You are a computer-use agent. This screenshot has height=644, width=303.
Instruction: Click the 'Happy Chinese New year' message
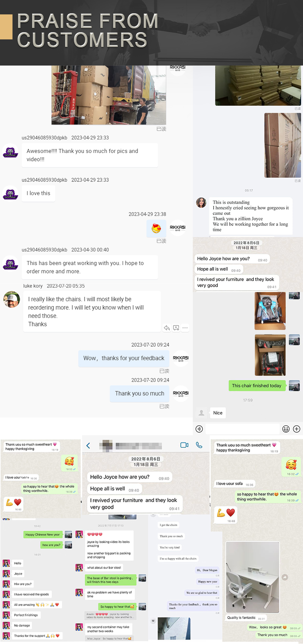[x=43, y=535]
